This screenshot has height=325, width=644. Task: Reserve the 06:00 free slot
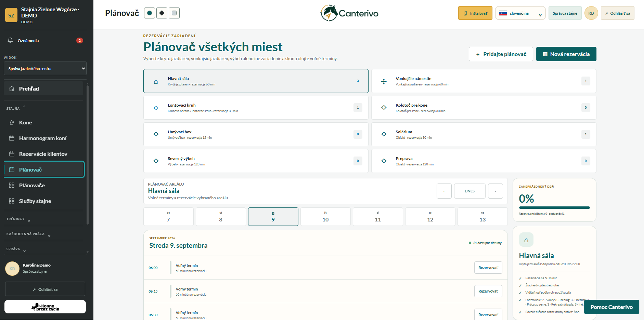pos(488,268)
